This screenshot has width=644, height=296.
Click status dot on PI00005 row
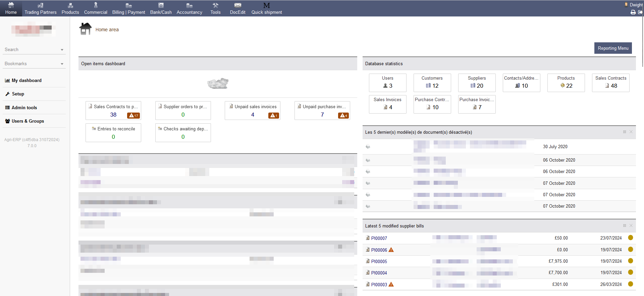point(631,261)
